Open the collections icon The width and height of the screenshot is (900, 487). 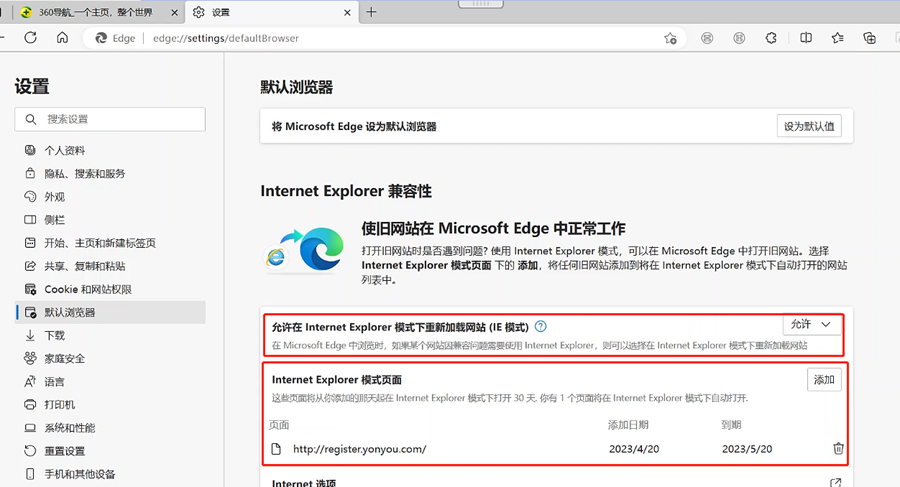(x=870, y=38)
